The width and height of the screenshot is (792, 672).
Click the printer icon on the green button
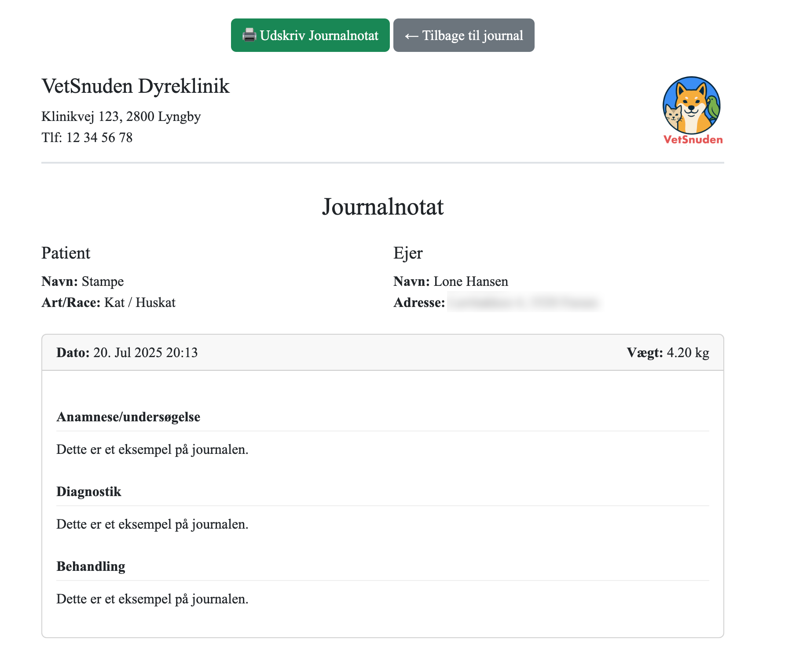pos(249,35)
